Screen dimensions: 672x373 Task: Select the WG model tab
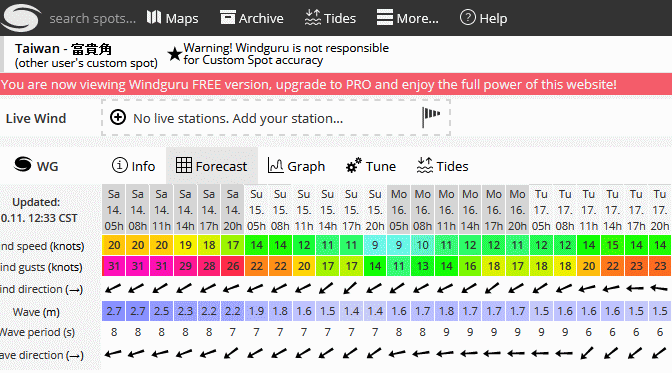point(36,165)
